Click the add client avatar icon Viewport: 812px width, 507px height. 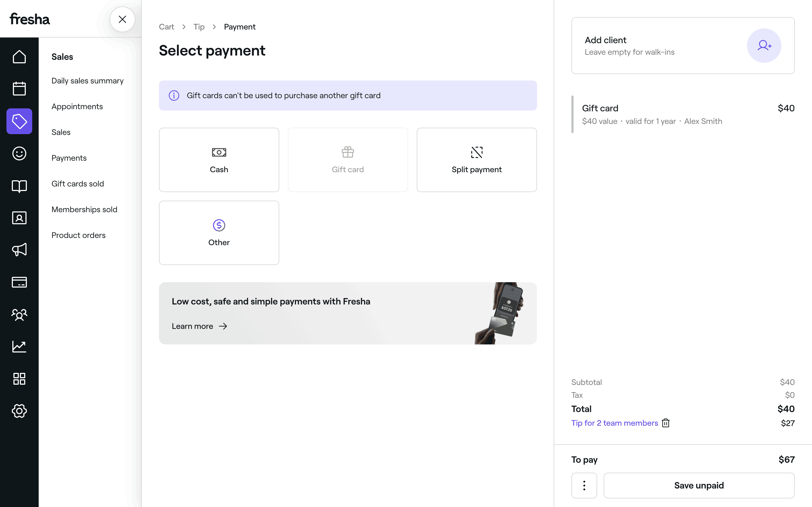764,46
